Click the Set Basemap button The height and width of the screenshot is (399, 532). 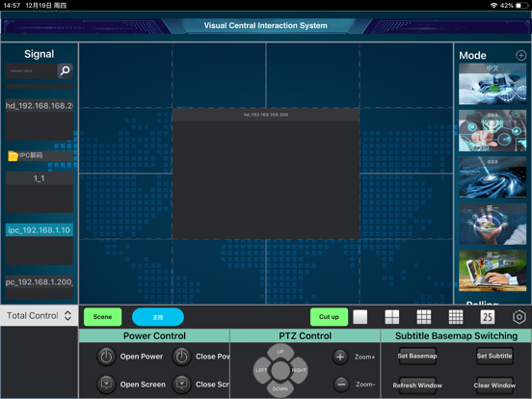(x=417, y=356)
